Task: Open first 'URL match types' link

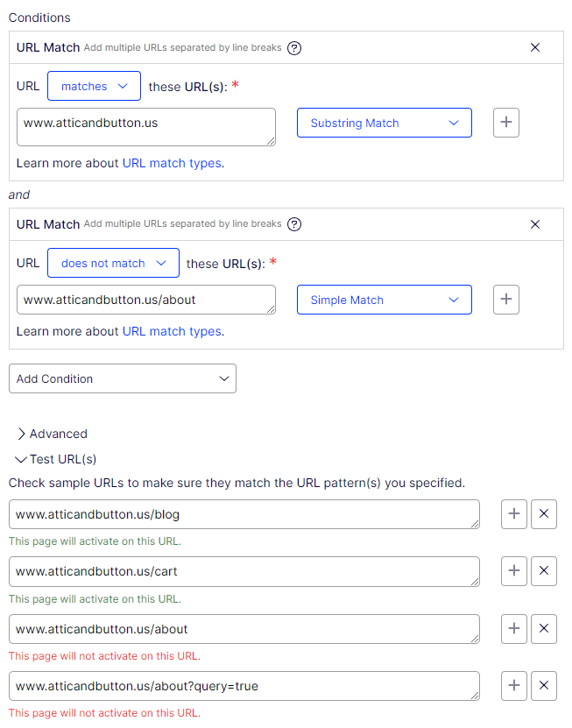Action: point(172,163)
